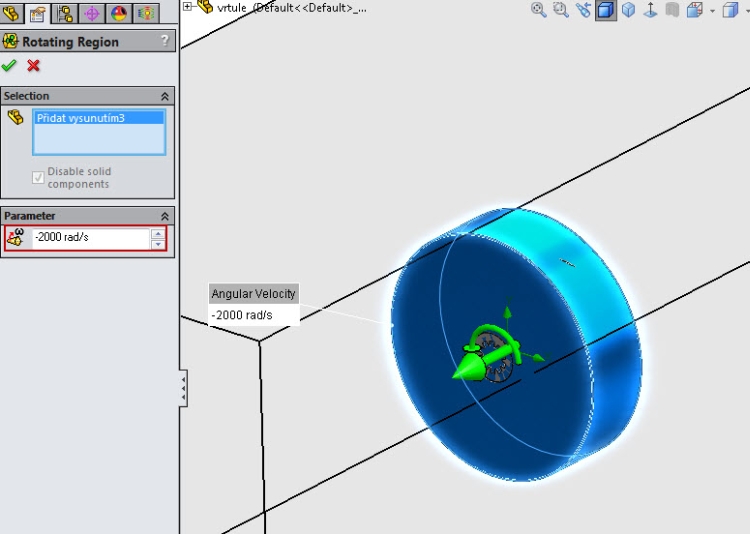Open the Flow Simulation analysis tab
The width and height of the screenshot is (750, 534).
[146, 13]
